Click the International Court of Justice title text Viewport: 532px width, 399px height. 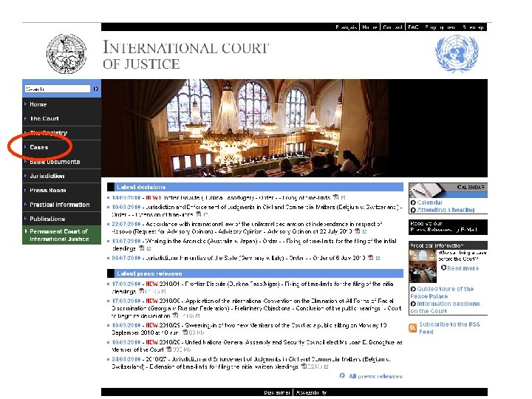[186, 55]
